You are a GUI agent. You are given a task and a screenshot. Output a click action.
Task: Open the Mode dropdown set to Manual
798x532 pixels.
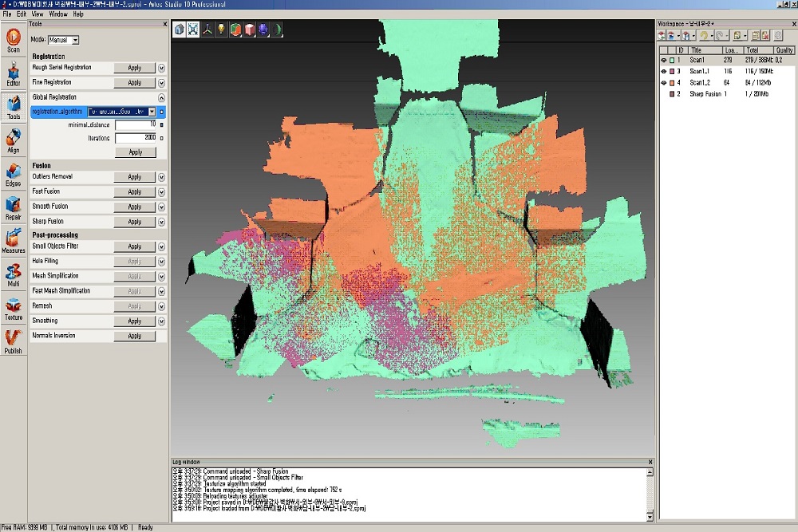63,40
